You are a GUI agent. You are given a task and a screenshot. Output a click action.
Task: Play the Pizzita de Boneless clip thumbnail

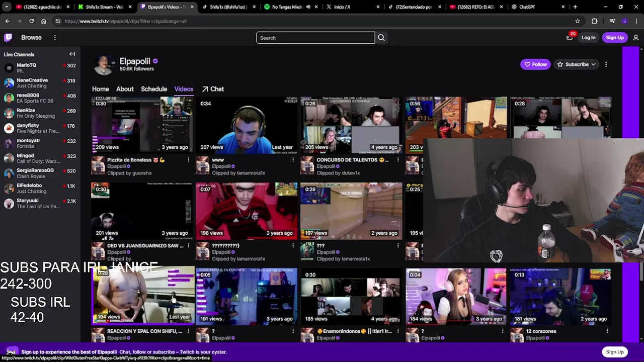tap(142, 125)
